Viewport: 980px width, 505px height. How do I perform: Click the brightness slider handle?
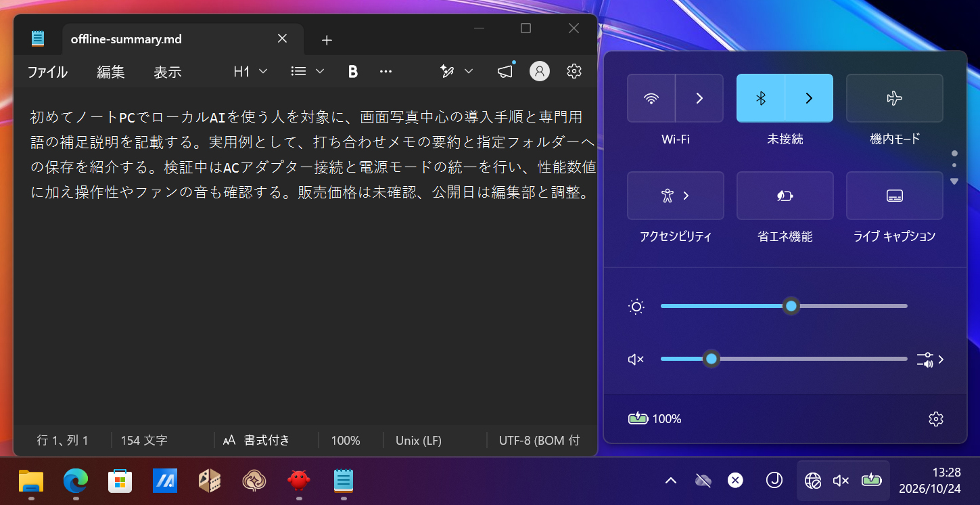coord(791,306)
